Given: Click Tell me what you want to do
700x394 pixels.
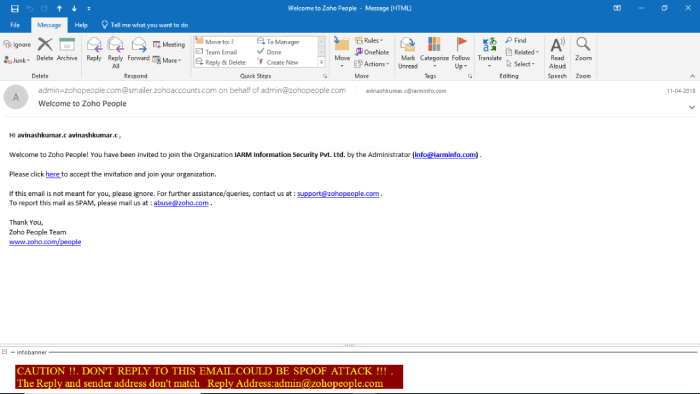Looking at the screenshot, I should pos(145,25).
